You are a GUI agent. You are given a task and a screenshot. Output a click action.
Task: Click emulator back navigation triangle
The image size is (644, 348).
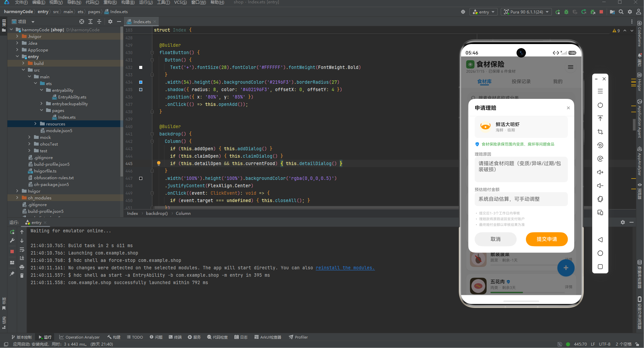click(600, 240)
